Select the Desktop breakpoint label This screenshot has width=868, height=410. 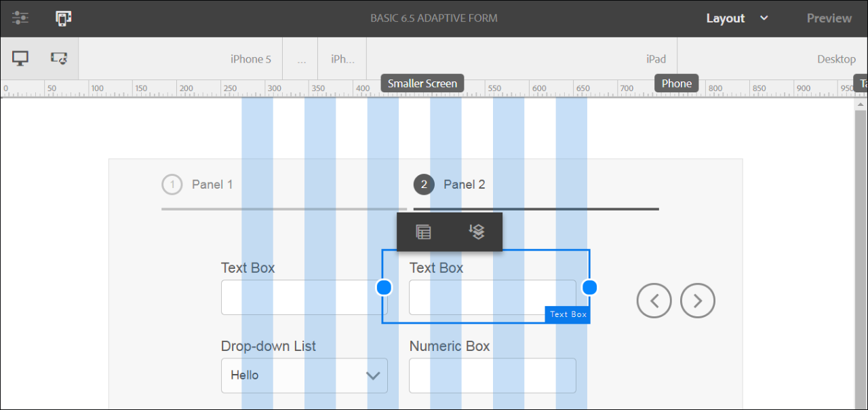(836, 58)
